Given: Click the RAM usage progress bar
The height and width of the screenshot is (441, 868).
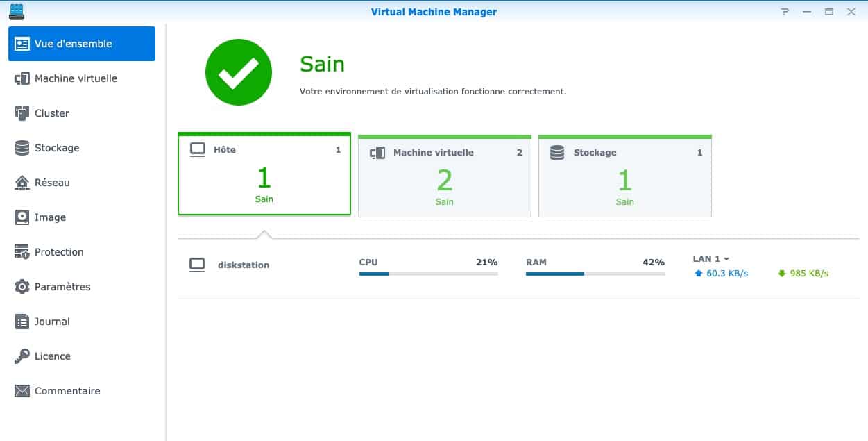Looking at the screenshot, I should tap(595, 274).
